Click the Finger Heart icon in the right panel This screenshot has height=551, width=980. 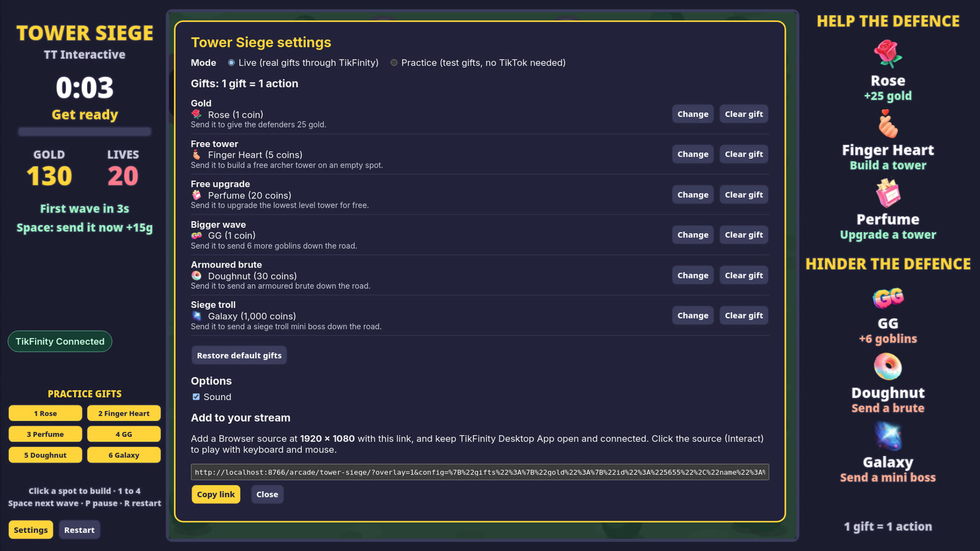(888, 124)
